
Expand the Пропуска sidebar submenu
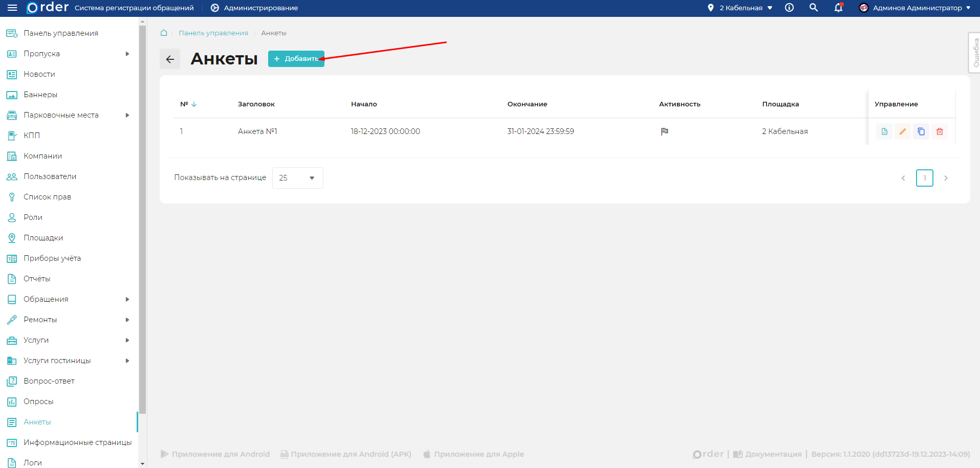[127, 54]
